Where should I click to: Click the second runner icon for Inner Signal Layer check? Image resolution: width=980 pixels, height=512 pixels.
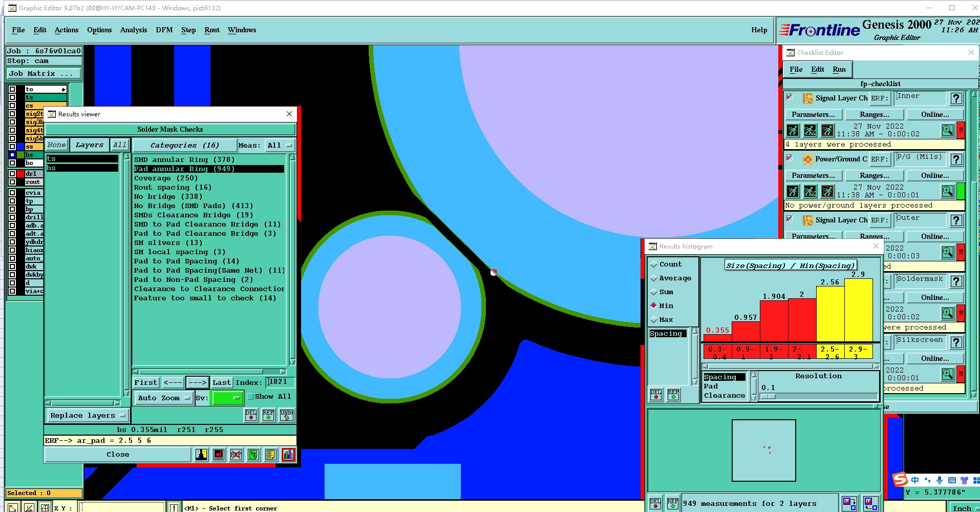(810, 130)
